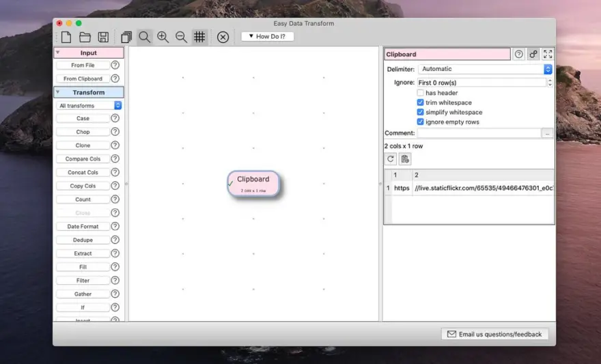
Task: Open help for Compare Cols transform
Action: click(x=115, y=158)
